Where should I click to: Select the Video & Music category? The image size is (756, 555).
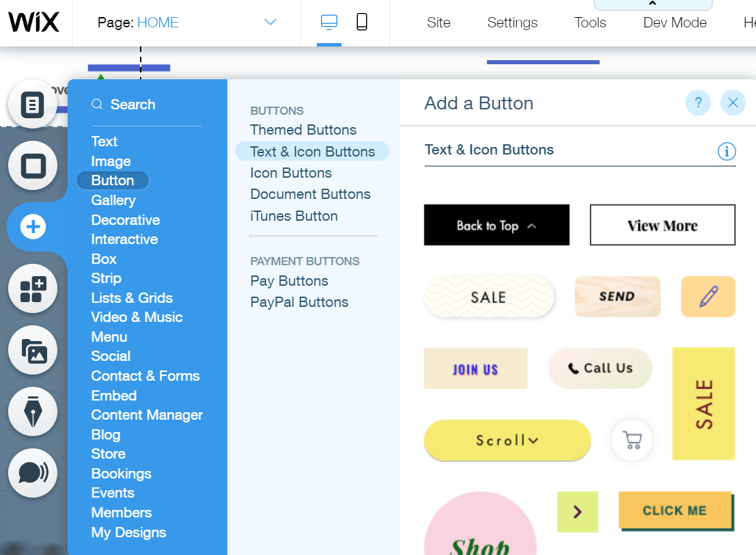[x=137, y=317]
